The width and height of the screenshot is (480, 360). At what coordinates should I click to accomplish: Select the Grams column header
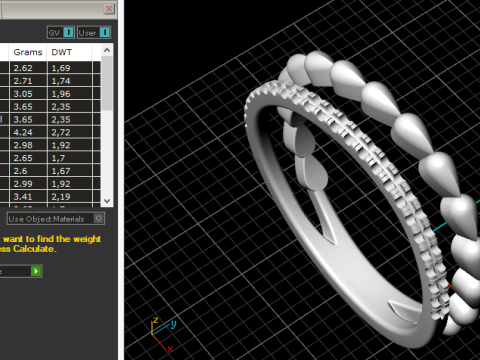coord(28,52)
